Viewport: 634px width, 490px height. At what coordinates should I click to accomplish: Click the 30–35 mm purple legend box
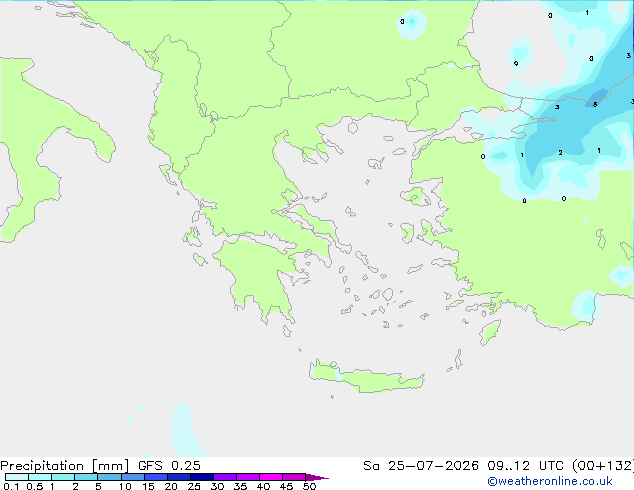[x=225, y=477]
